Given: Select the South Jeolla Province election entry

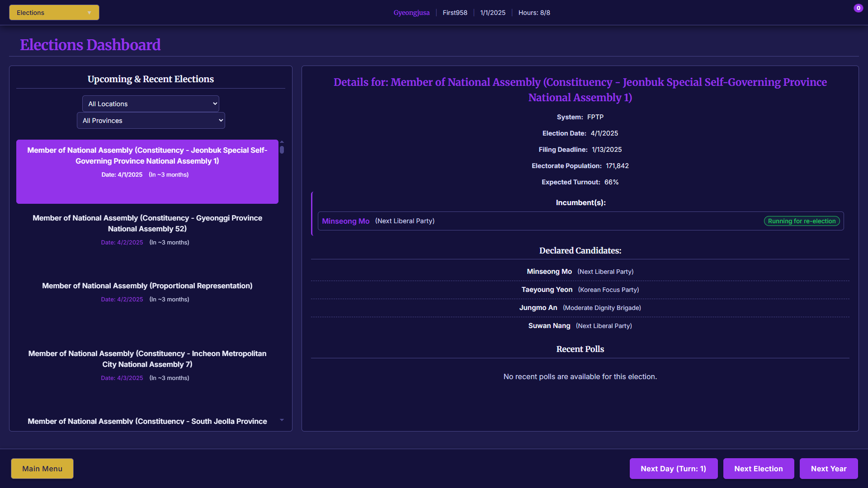Looking at the screenshot, I should pos(147,421).
